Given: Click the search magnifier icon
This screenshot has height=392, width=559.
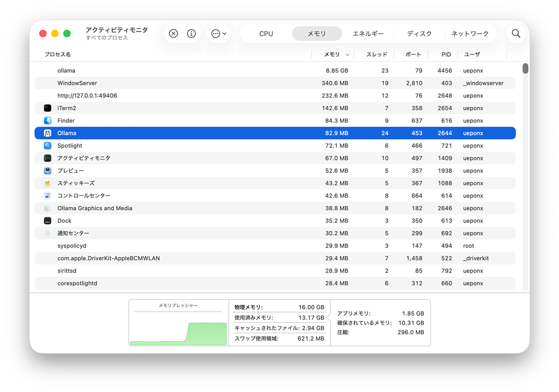Looking at the screenshot, I should point(516,33).
